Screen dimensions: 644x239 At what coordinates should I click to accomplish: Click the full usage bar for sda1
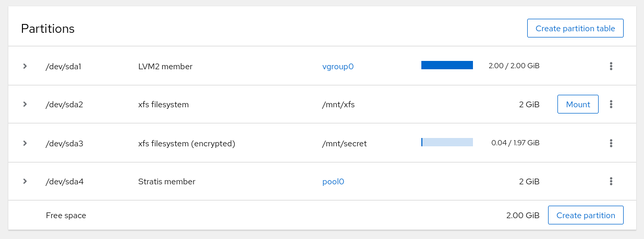pos(447,65)
